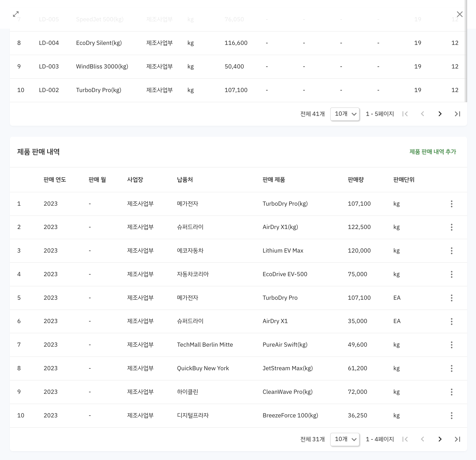
Task: Select the LD-003 product code cell
Action: [49, 66]
